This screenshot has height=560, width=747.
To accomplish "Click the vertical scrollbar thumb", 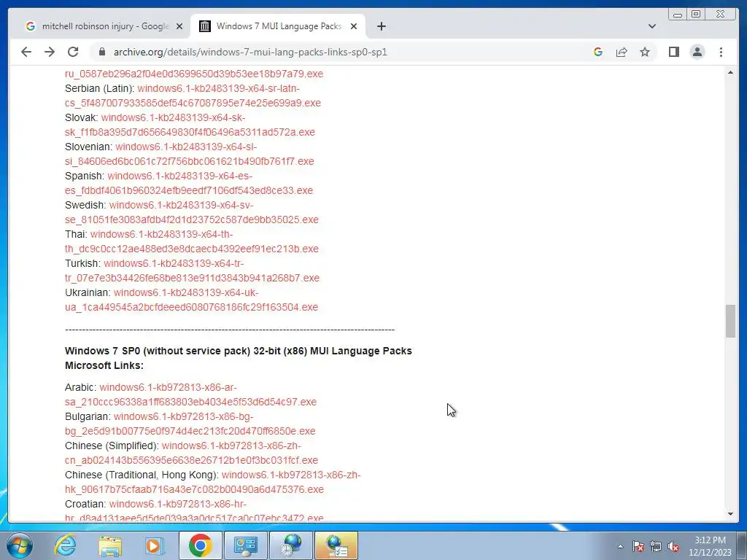I will coord(730,321).
